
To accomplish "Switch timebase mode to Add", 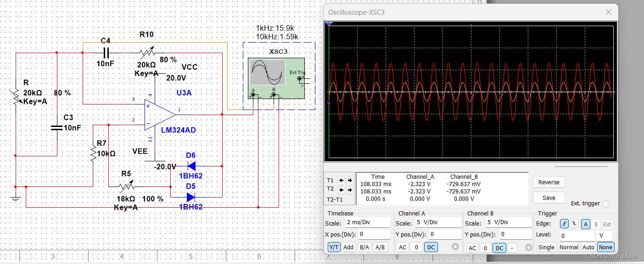I will click(348, 247).
